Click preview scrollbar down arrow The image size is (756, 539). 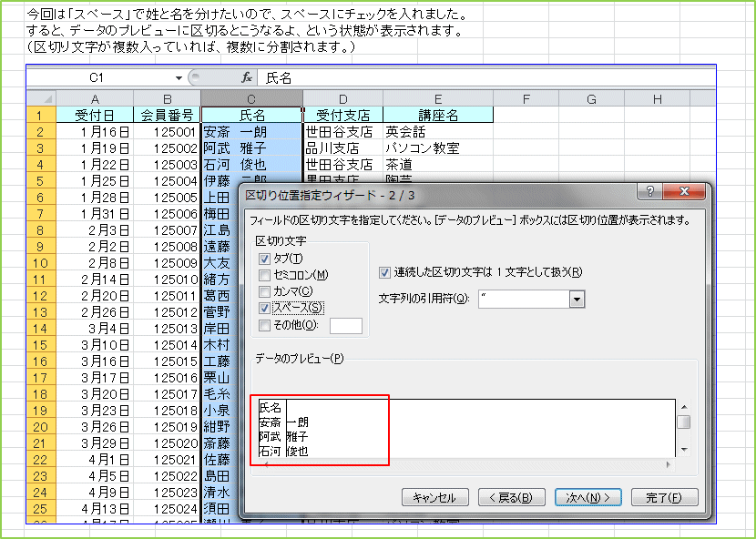pyautogui.click(x=684, y=451)
